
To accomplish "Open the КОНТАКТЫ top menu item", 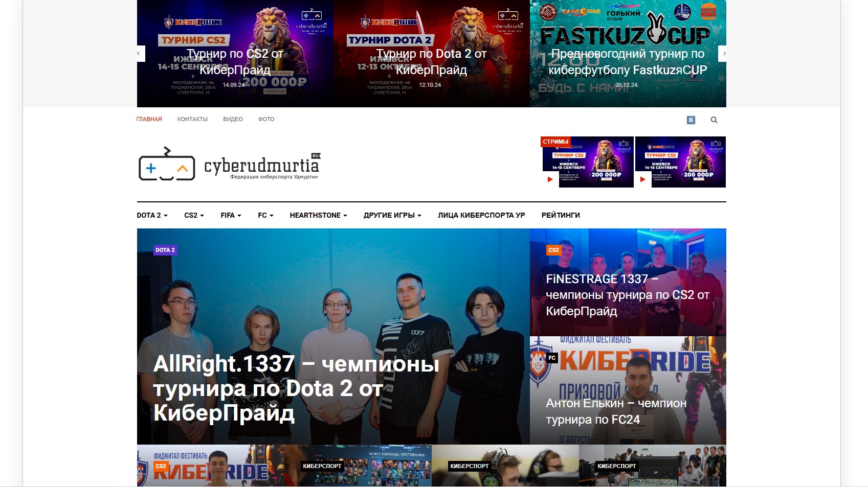I will point(192,119).
